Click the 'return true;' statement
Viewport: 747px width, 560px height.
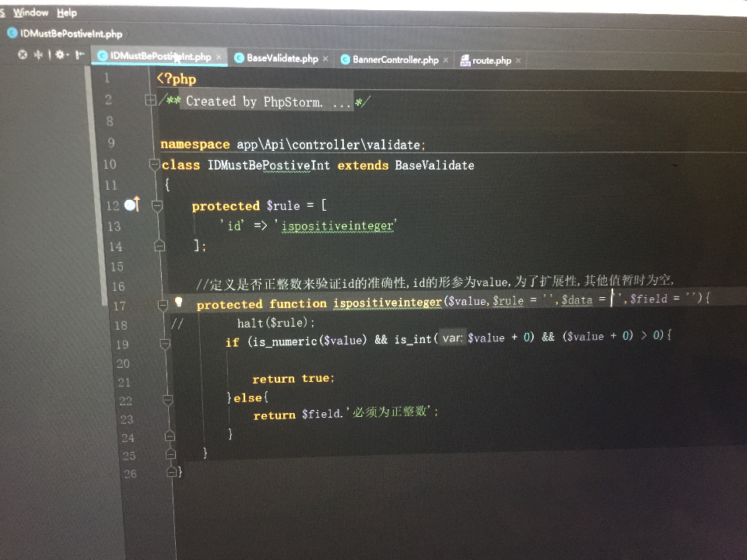click(293, 379)
